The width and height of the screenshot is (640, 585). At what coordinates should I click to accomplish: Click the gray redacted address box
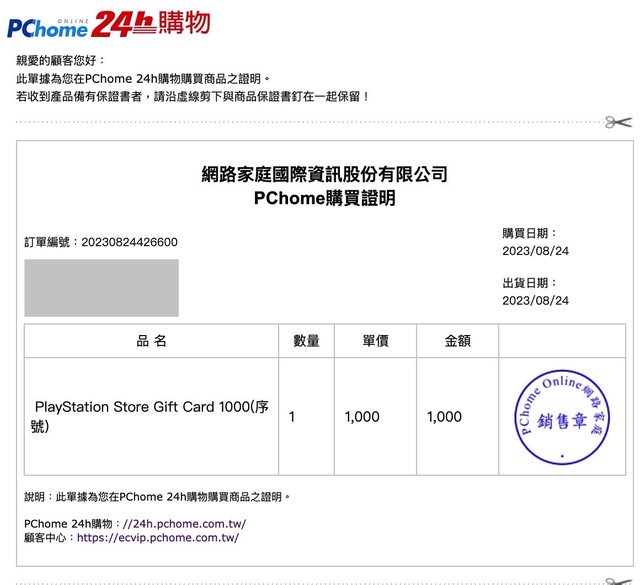click(102, 288)
